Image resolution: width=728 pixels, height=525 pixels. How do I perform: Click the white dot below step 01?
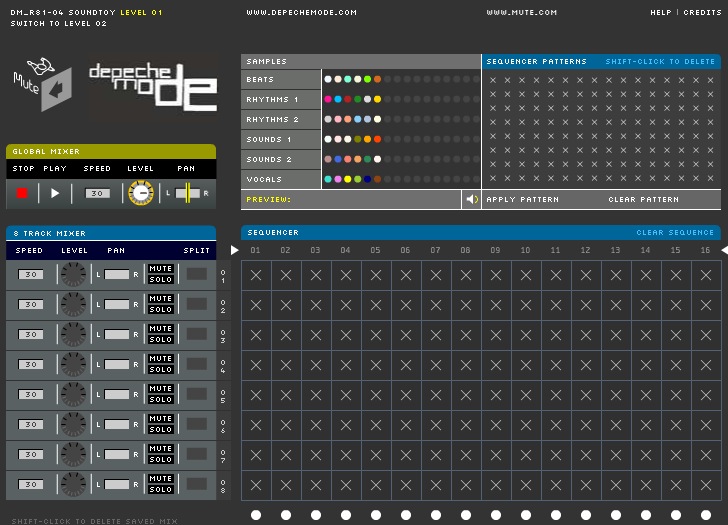pyautogui.click(x=256, y=515)
